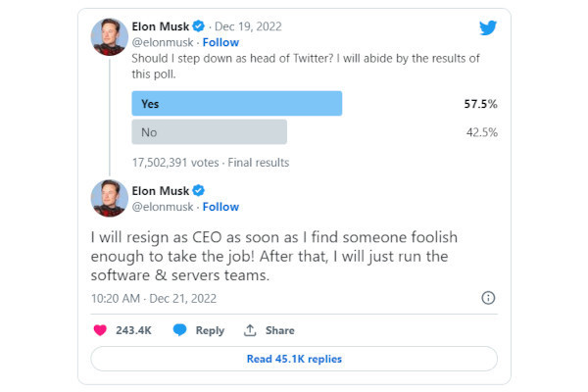The width and height of the screenshot is (588, 392).
Task: Click Read 45.1K replies button
Action: pyautogui.click(x=294, y=359)
